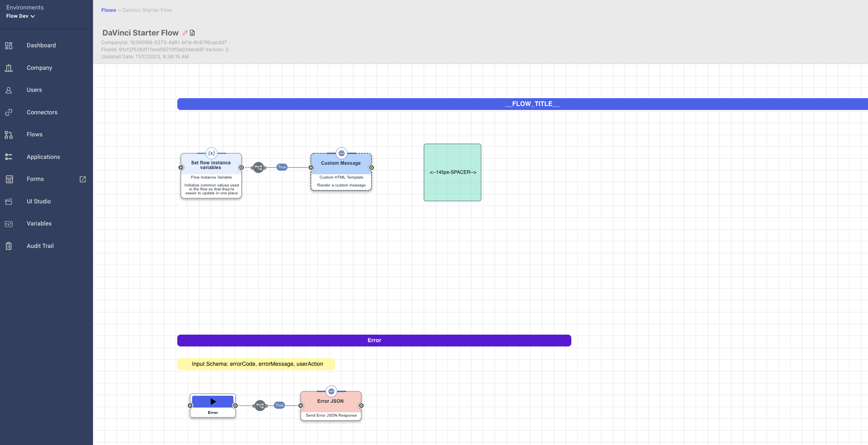This screenshot has height=445, width=868.
Task: Select the yellow Input Schema annotation
Action: [x=256, y=364]
